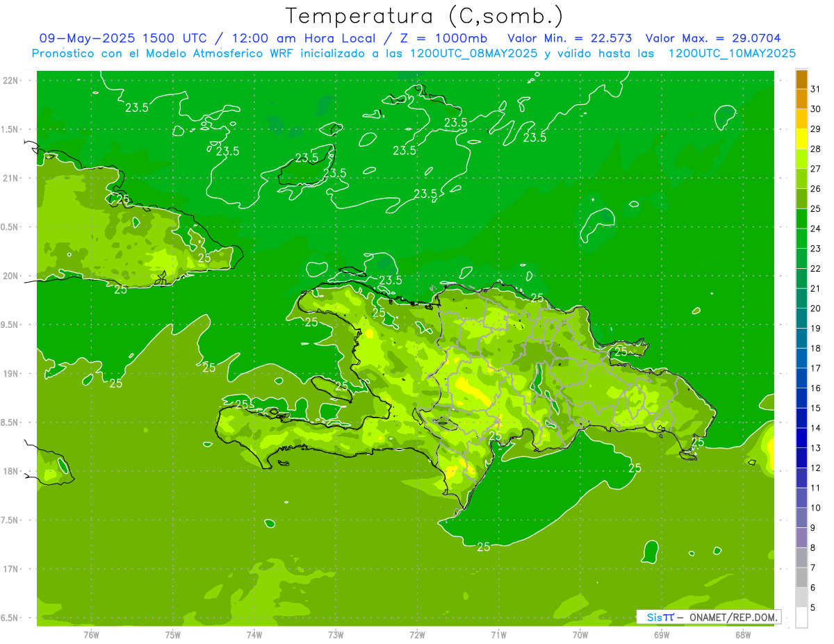Click the legend value '25'
This screenshot has width=834, height=644.
tap(816, 208)
